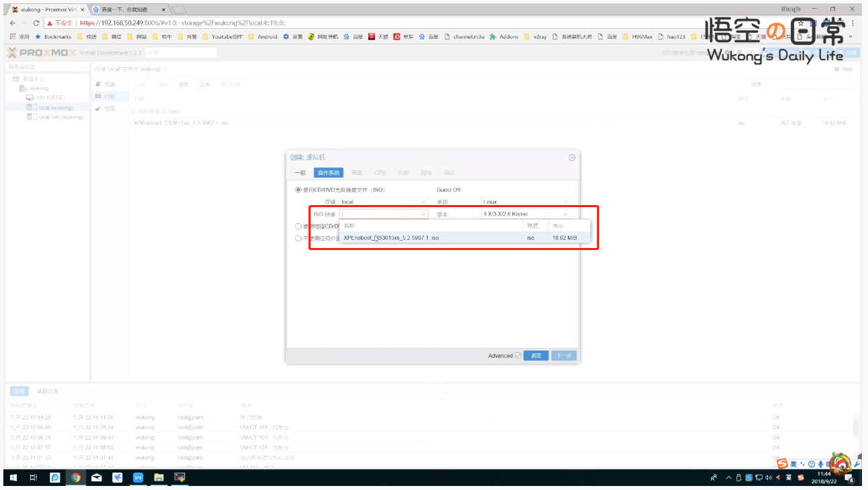868x490 pixels.
Task: Select the XPEnoboot ISO in the dropdown list
Action: pos(465,237)
